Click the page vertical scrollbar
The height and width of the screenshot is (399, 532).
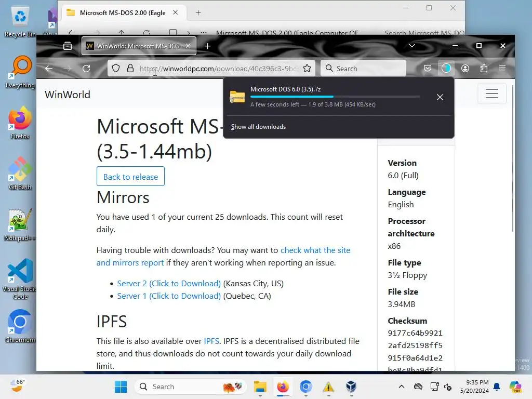(x=513, y=159)
